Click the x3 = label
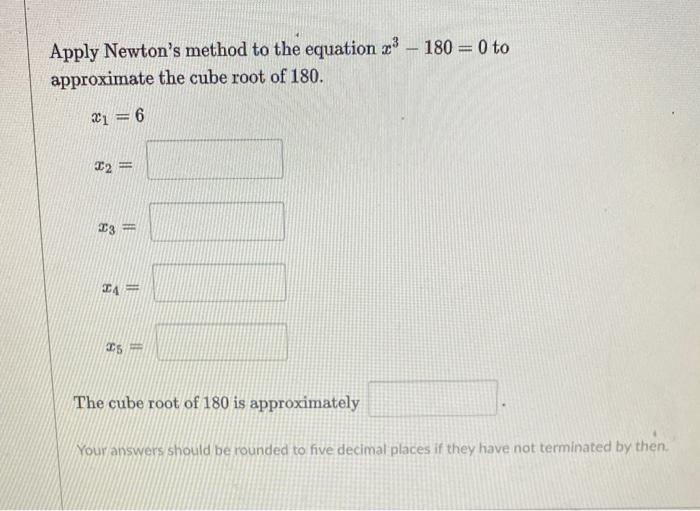Screen dimensions: 700x511 pos(117,228)
